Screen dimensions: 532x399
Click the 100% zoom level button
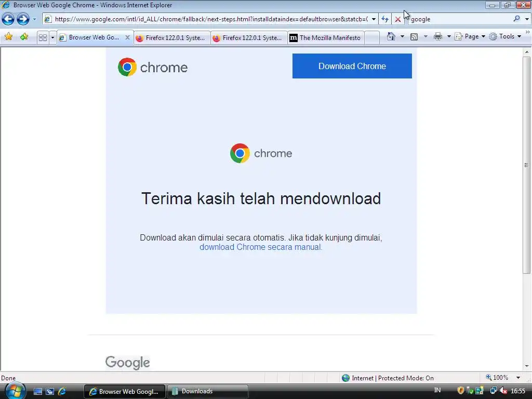point(497,378)
